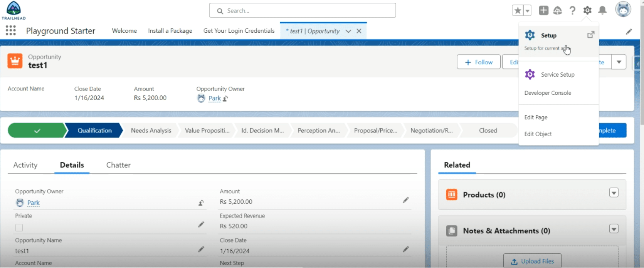Open Developer Console from menu
644x268 pixels.
[559, 93]
